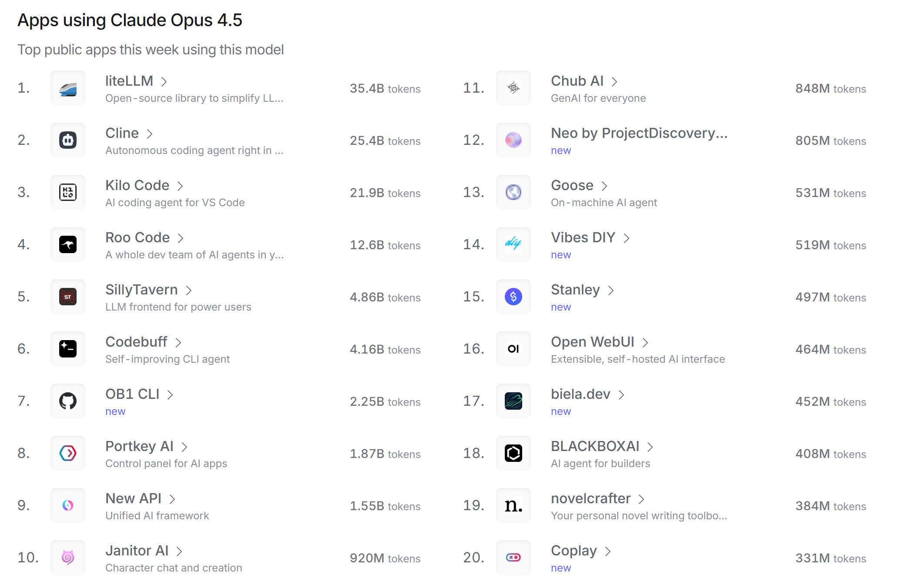Click the New API app title
The width and height of the screenshot is (906, 588).
click(133, 498)
